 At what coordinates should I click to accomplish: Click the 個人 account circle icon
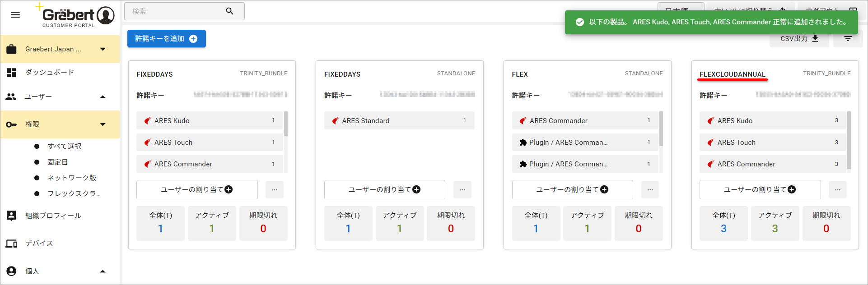[11, 271]
